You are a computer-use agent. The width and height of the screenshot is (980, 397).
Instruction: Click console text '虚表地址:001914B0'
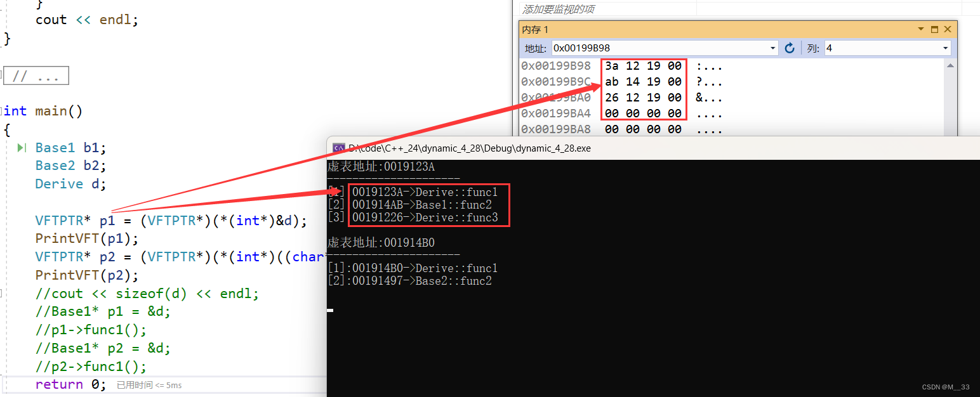[x=381, y=243]
